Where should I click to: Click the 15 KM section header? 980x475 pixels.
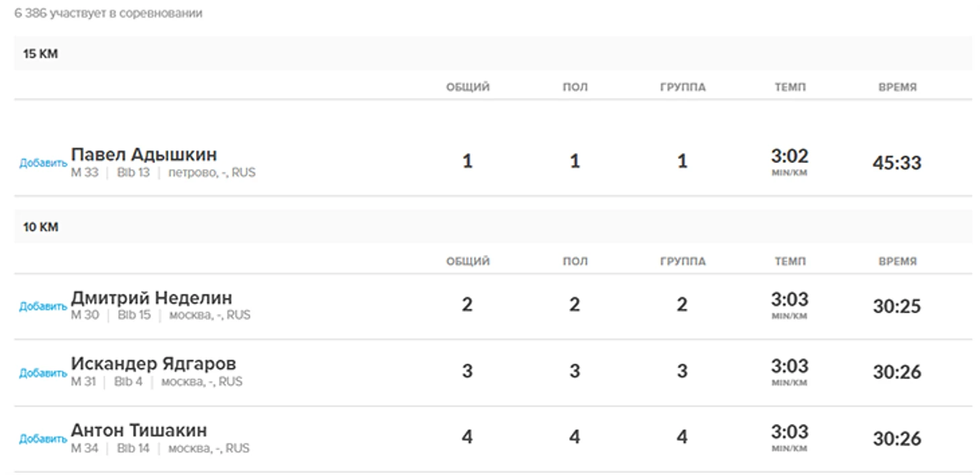pos(41,54)
